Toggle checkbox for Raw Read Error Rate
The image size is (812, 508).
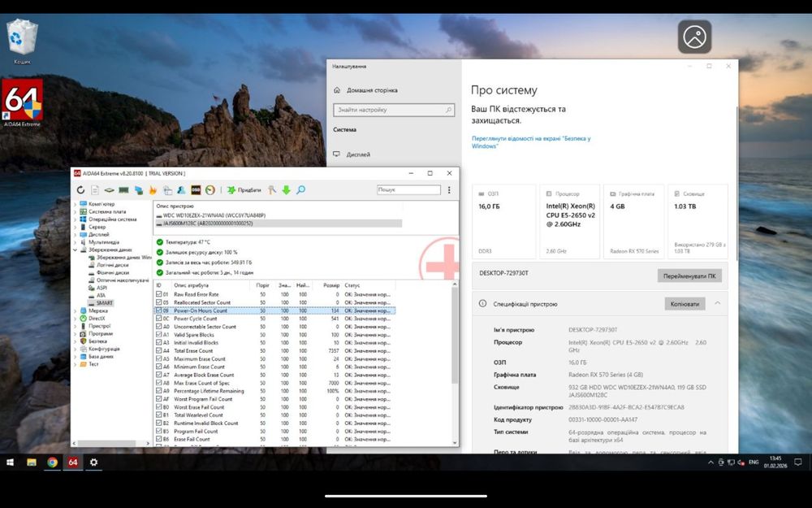159,294
